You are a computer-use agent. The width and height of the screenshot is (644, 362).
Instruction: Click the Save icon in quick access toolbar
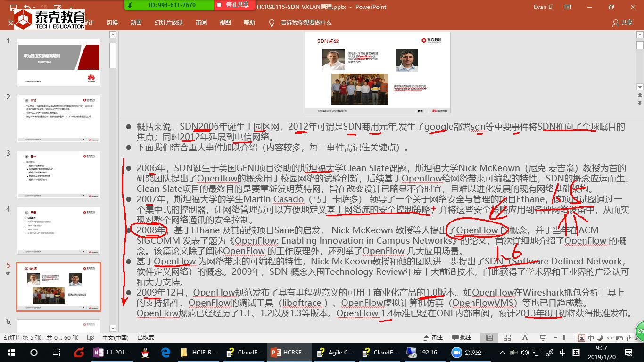click(x=13, y=7)
